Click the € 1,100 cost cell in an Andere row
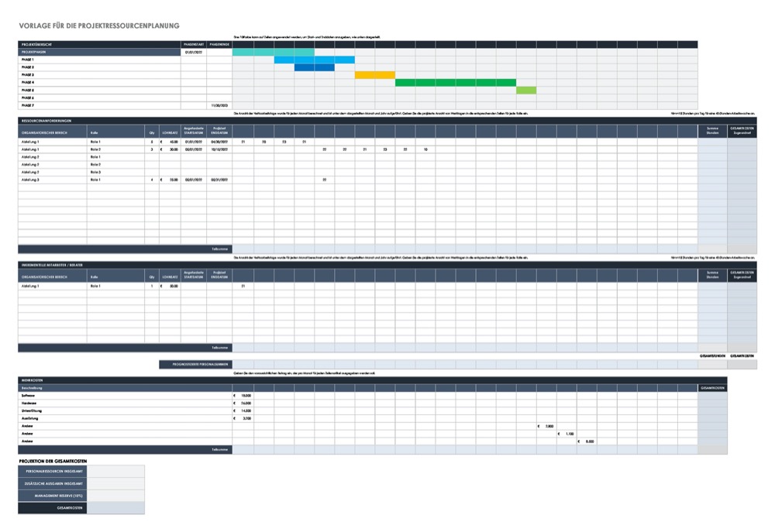Viewport: 775px width, 532px height. coord(567,434)
